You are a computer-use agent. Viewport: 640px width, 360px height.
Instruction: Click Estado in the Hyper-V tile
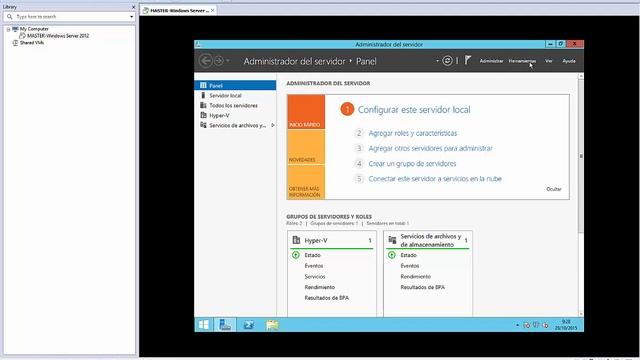(x=312, y=255)
